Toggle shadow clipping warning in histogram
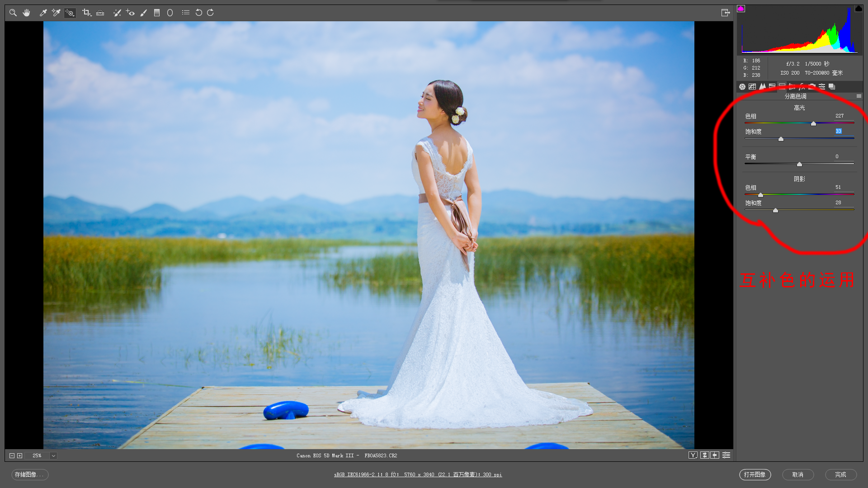The width and height of the screenshot is (868, 488). click(x=741, y=9)
